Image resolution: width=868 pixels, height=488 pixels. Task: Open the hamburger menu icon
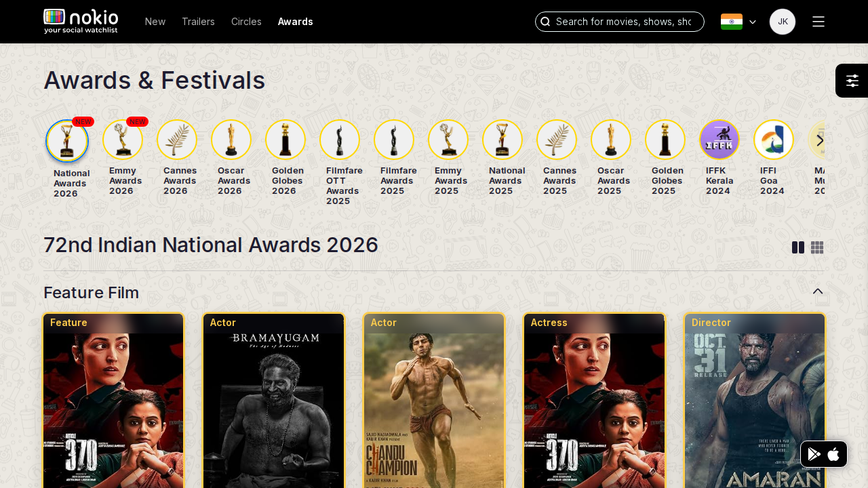click(x=818, y=22)
